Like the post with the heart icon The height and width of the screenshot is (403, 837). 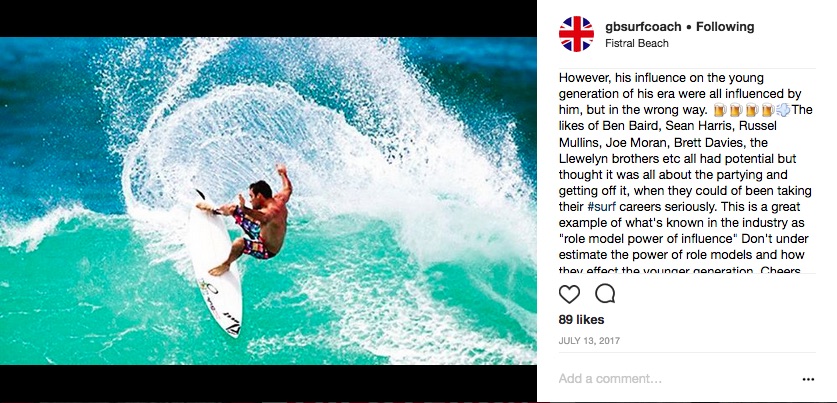[570, 294]
